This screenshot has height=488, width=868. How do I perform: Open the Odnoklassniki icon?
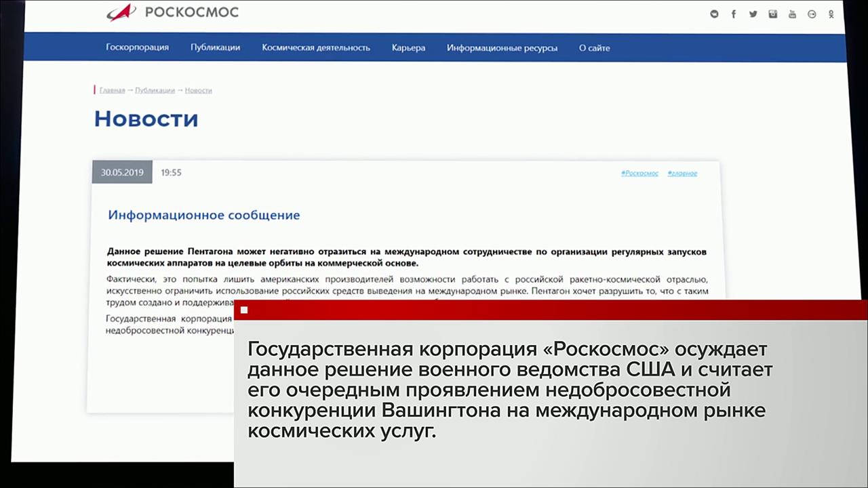tap(831, 14)
